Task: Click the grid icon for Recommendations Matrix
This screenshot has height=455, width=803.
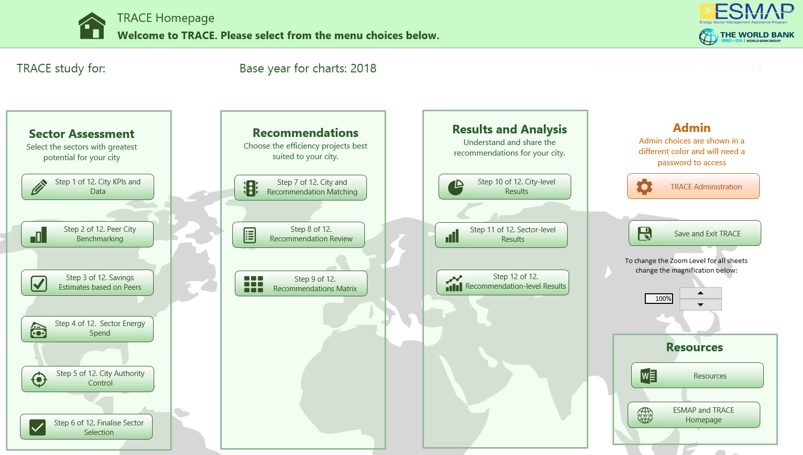Action: [254, 284]
